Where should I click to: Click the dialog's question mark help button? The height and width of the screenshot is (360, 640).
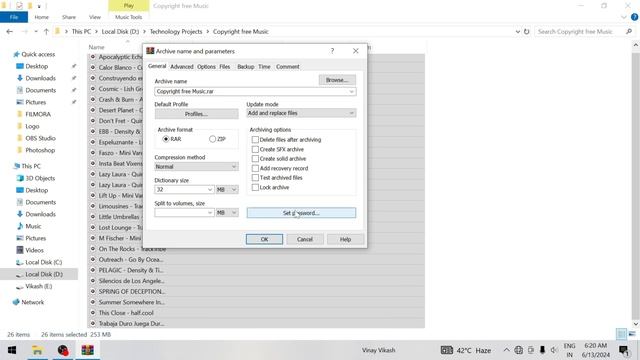coord(332,51)
